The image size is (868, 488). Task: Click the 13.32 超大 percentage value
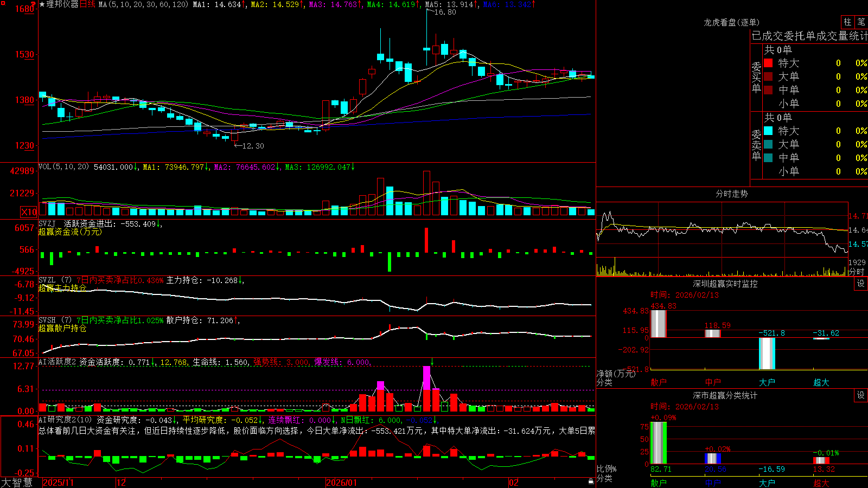824,469
